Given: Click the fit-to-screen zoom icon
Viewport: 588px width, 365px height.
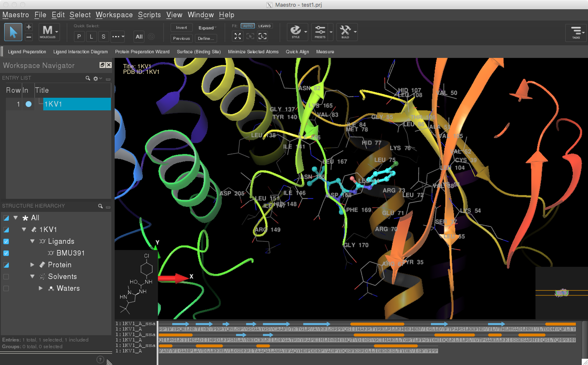Looking at the screenshot, I should 238,36.
